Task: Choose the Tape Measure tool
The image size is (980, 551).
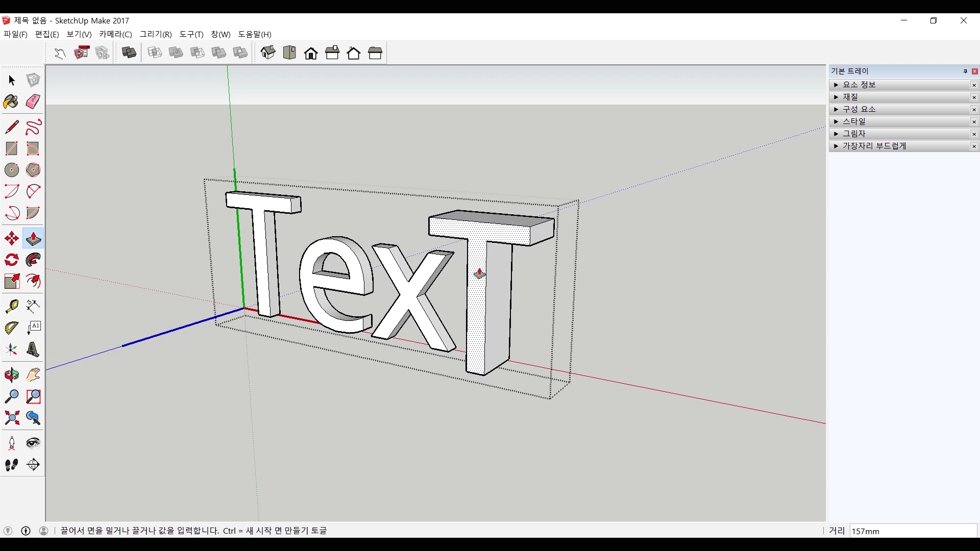Action: tap(11, 306)
